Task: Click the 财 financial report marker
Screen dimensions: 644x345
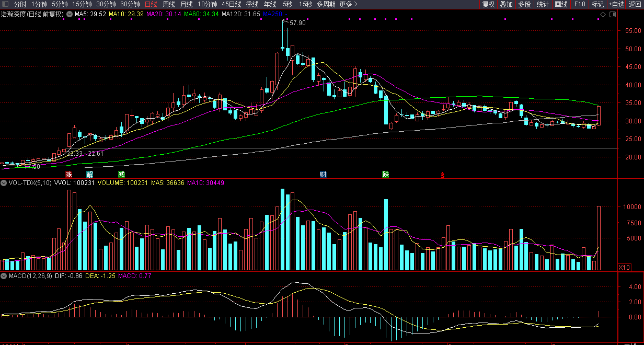Action: coord(324,174)
